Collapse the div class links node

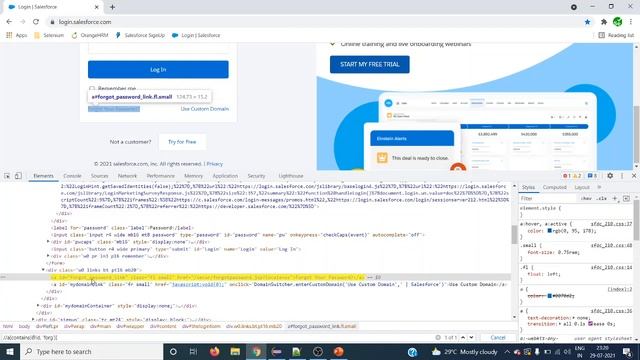pos(43,270)
